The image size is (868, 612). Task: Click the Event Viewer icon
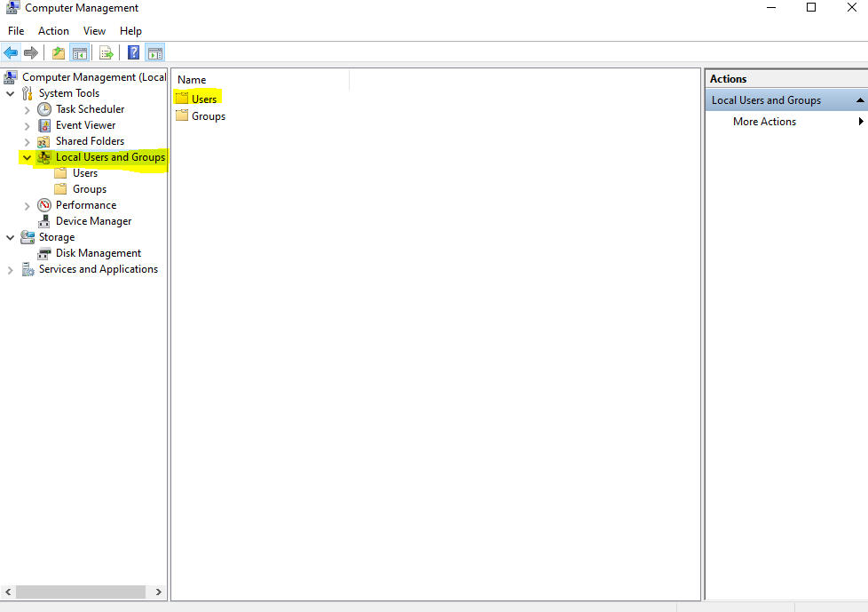pos(44,125)
